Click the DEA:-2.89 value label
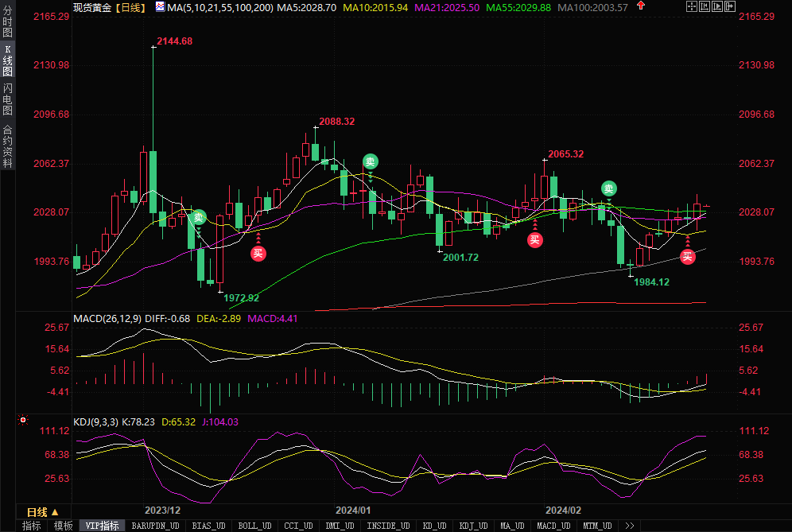Image resolution: width=792 pixels, height=532 pixels. pyautogui.click(x=219, y=319)
